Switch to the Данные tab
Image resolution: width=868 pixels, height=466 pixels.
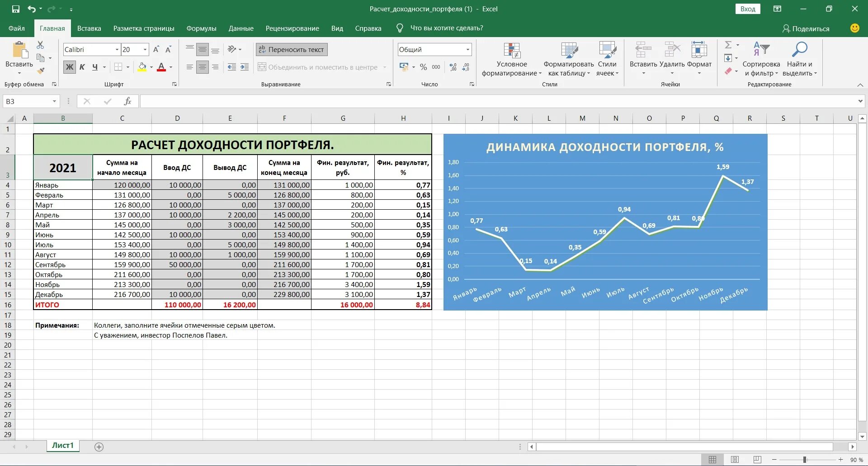pyautogui.click(x=241, y=28)
